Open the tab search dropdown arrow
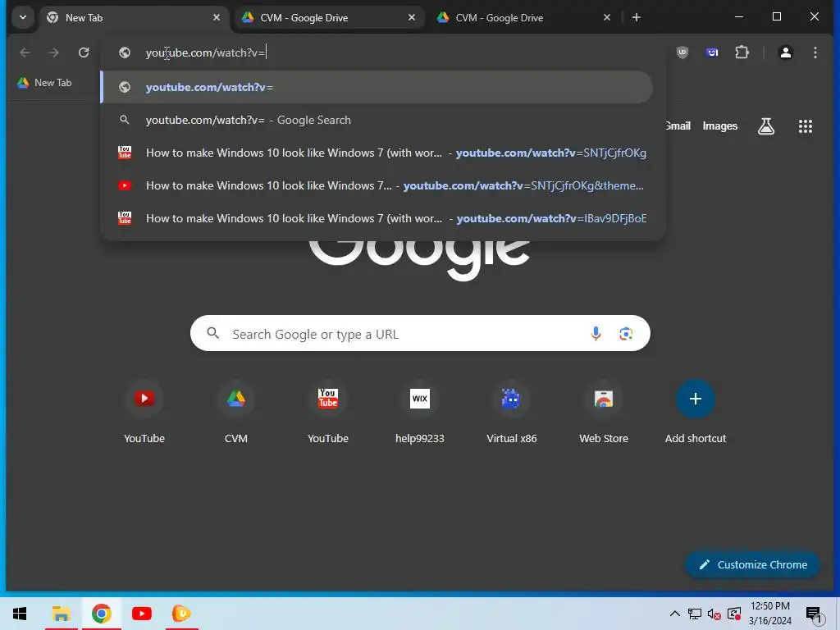 coord(23,18)
